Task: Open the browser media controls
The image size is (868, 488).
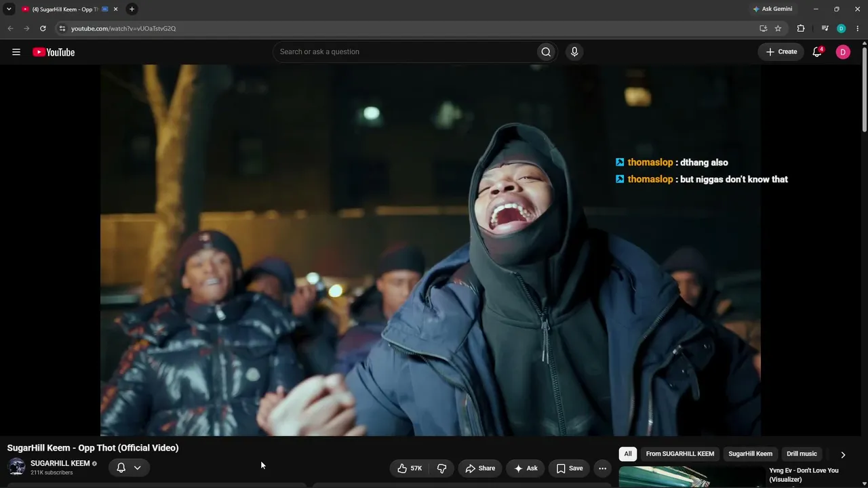Action: pyautogui.click(x=825, y=28)
